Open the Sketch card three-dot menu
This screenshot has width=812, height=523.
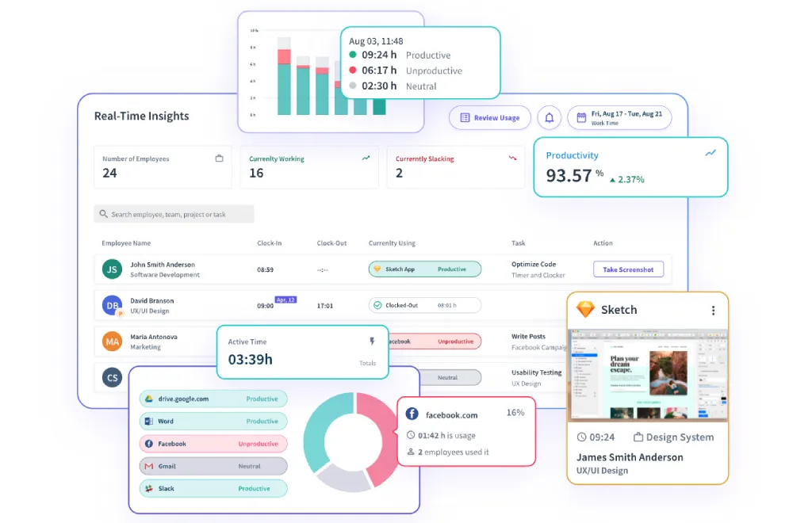pyautogui.click(x=713, y=311)
